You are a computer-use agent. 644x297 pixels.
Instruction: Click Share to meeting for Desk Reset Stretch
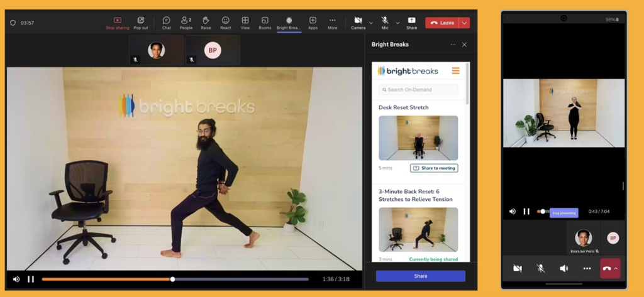(x=434, y=168)
